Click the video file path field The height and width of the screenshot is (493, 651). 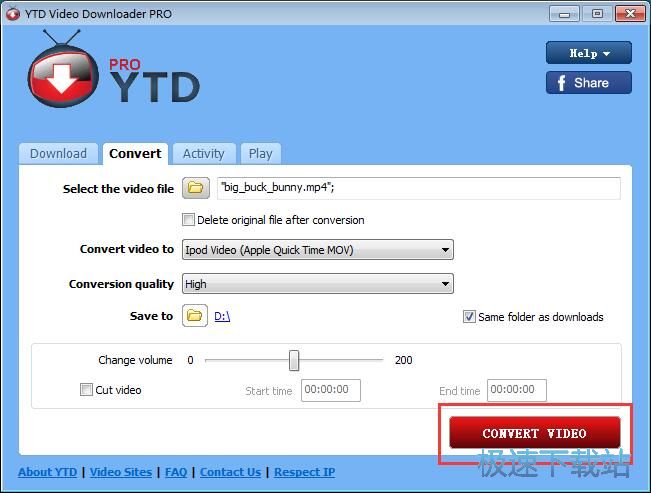(x=418, y=188)
